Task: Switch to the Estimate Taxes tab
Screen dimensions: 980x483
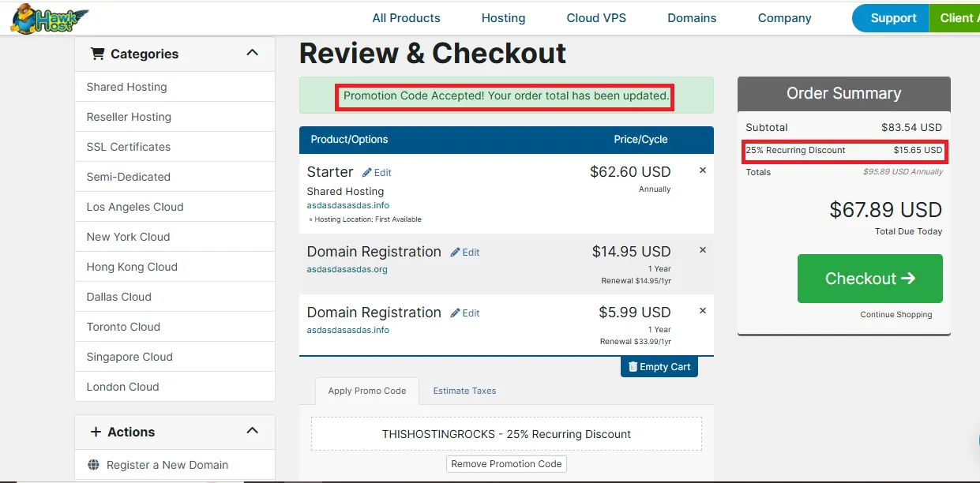Action: (x=464, y=391)
